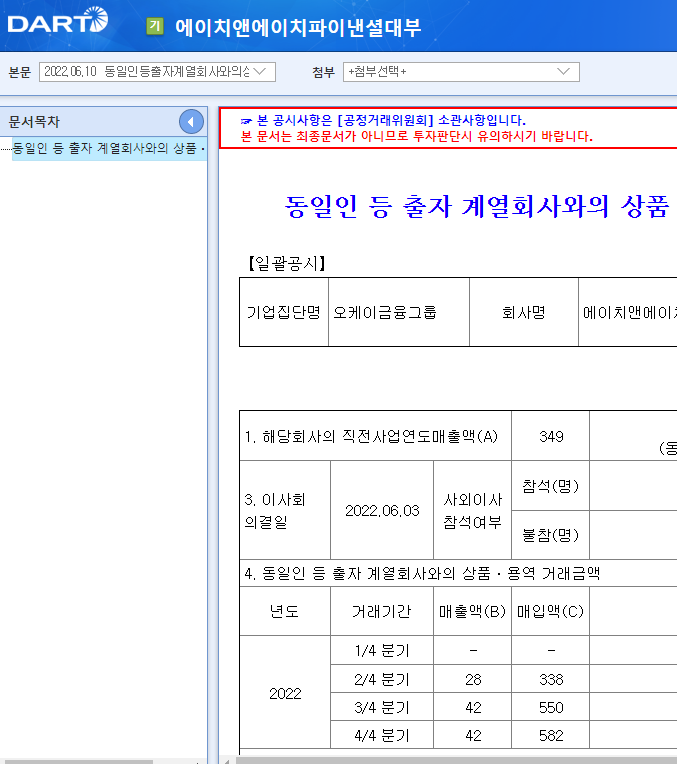Click the value 349 cell
677x764 pixels.
(x=551, y=436)
